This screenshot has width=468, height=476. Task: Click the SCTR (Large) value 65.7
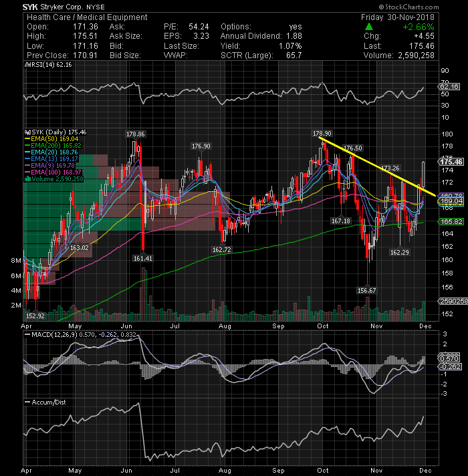click(294, 55)
